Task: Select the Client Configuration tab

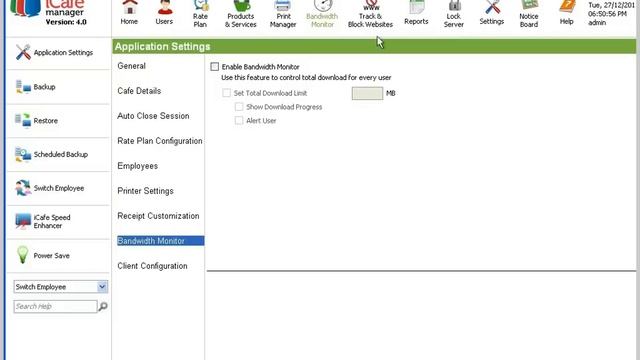Action: click(x=152, y=266)
